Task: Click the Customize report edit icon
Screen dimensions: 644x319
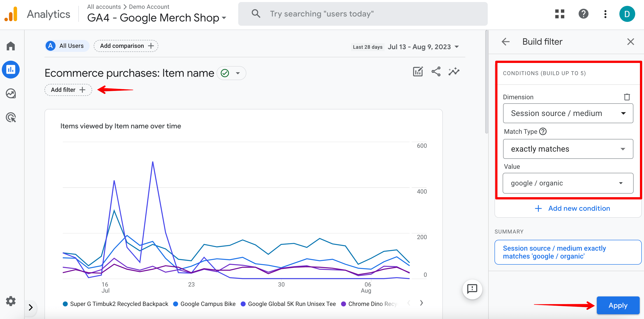Action: point(418,72)
